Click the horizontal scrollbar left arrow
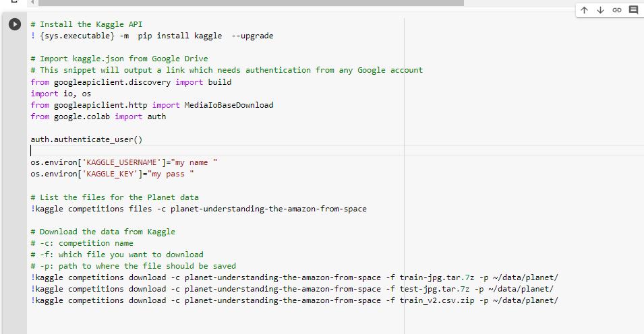644x334 pixels. (x=32, y=3)
